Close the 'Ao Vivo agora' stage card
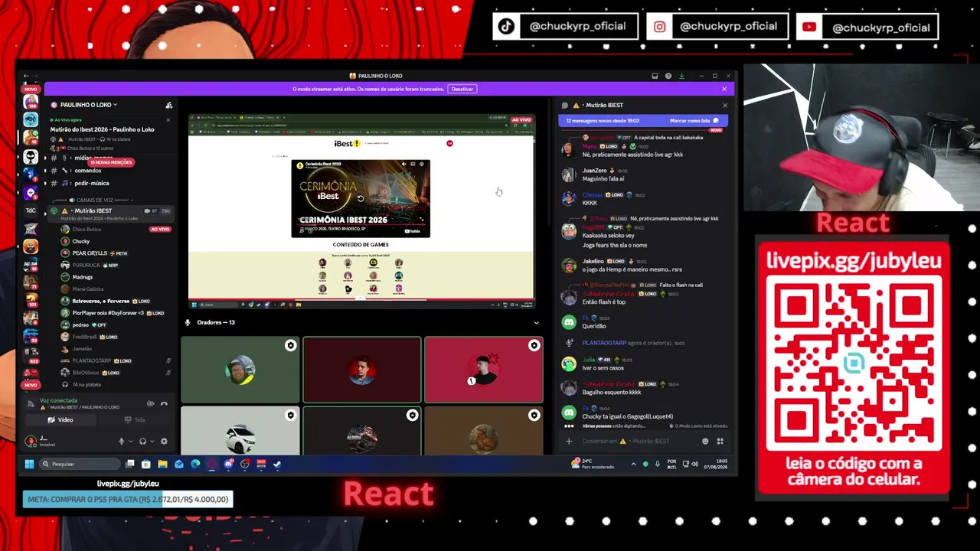The width and height of the screenshot is (980, 551). pyautogui.click(x=168, y=120)
